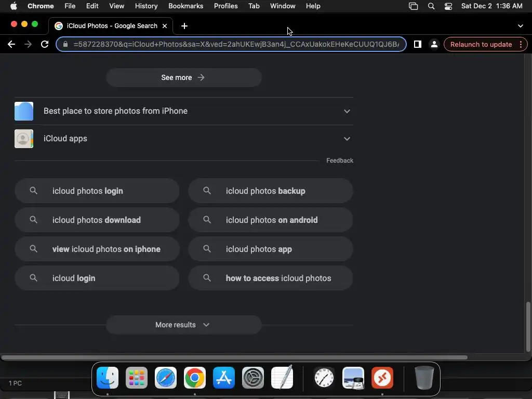This screenshot has height=399, width=532.
Task: Search icloud photos download suggestion
Action: point(97,220)
